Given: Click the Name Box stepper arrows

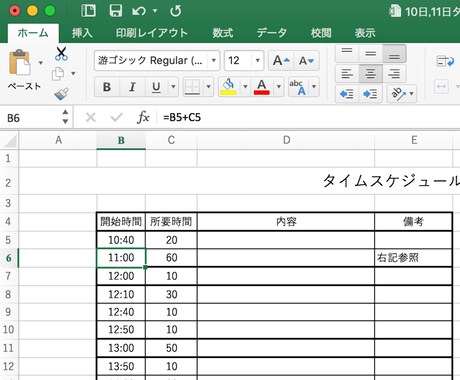Looking at the screenshot, I should pyautogui.click(x=65, y=117).
